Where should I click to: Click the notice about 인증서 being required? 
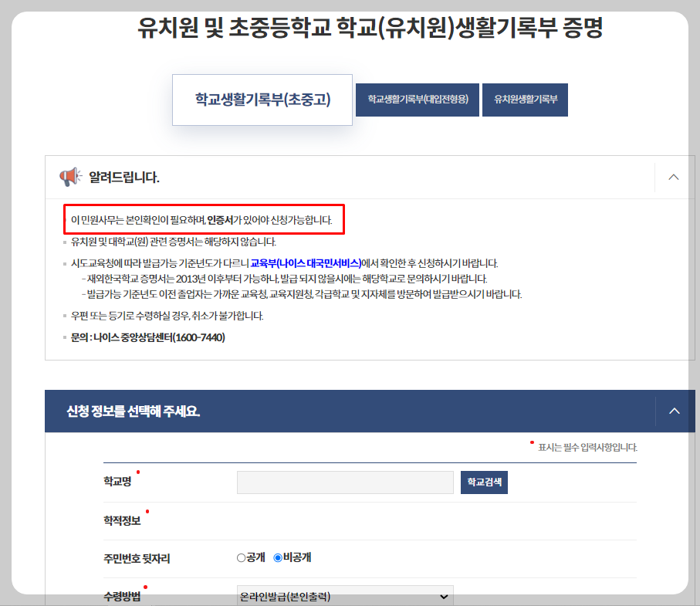click(x=201, y=220)
